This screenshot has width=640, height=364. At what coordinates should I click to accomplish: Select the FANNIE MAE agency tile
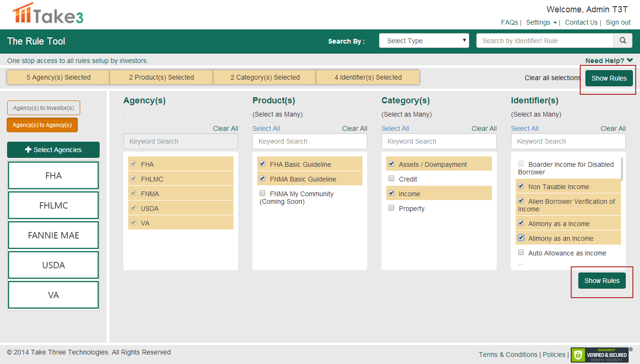53,235
